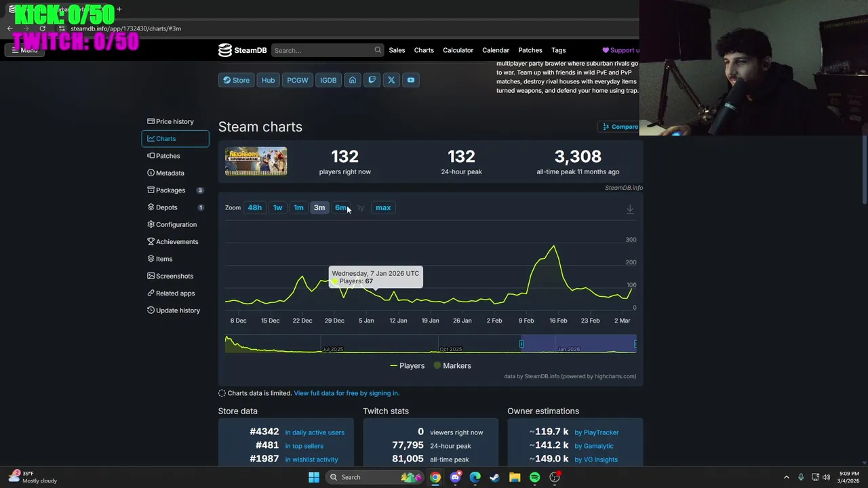The height and width of the screenshot is (488, 868).
Task: Toggle the Players series in legend
Action: (407, 366)
